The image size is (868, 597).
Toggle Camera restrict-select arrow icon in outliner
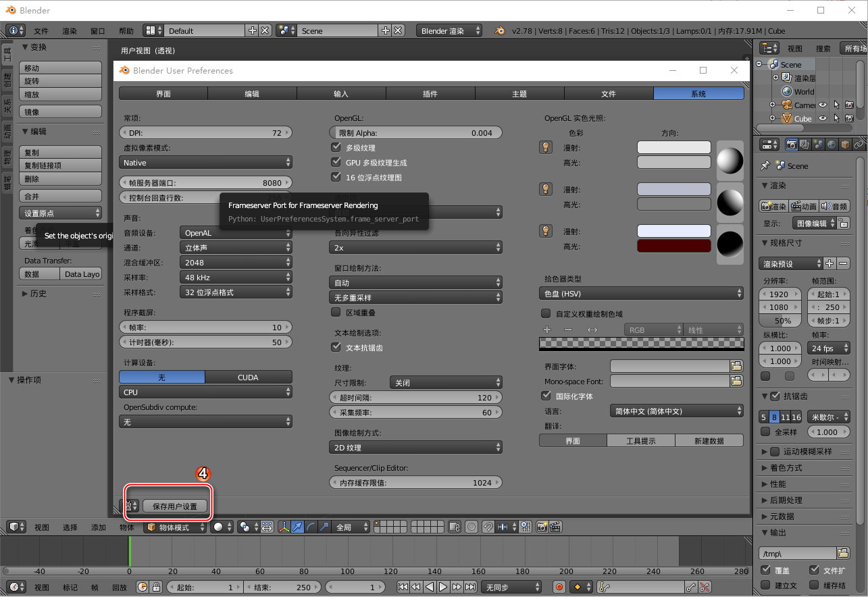(836, 105)
